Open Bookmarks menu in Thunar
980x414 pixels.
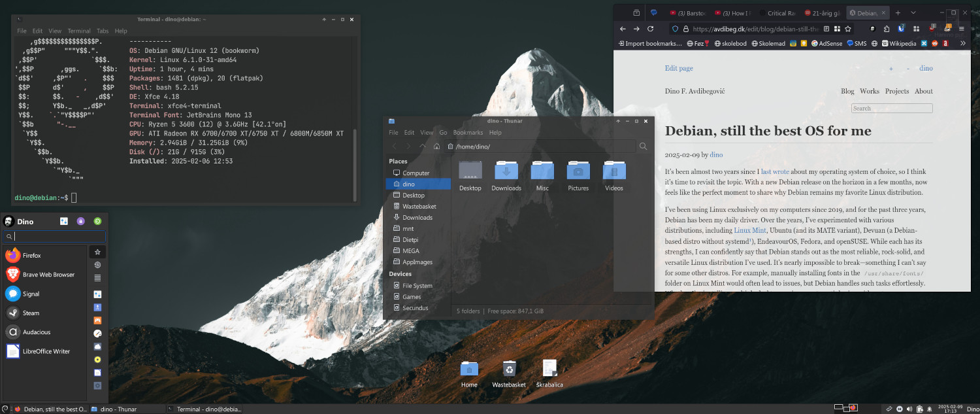[468, 133]
